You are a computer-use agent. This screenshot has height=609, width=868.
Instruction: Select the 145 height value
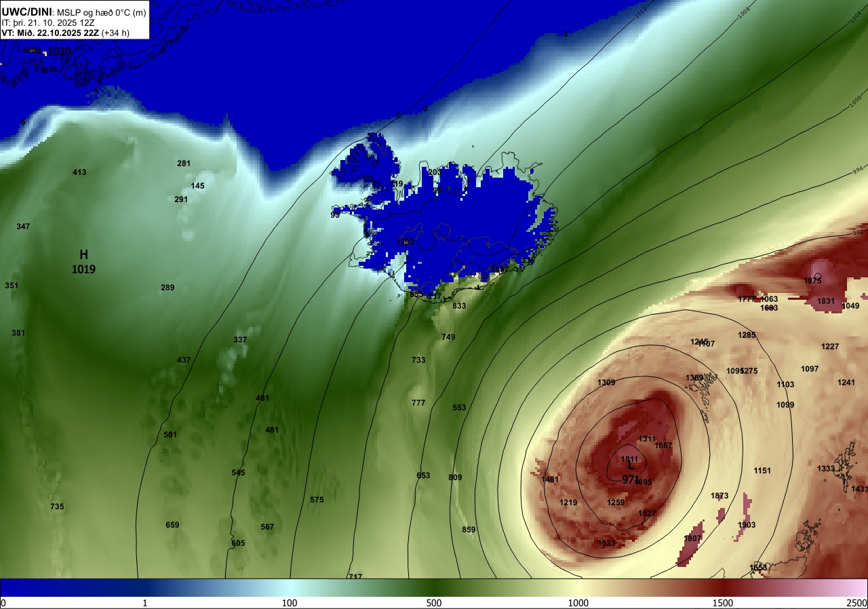coord(197,186)
